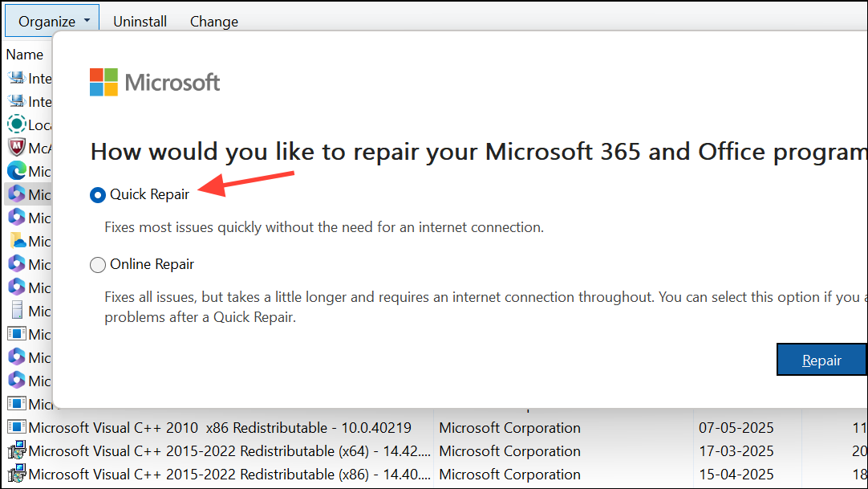
Task: Sort programs by the Name column header
Action: coord(25,55)
